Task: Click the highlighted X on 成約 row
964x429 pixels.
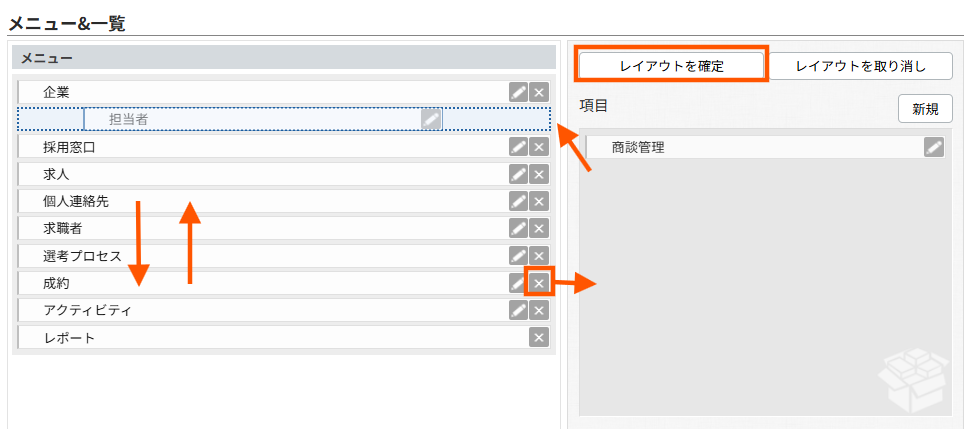Action: tap(539, 283)
